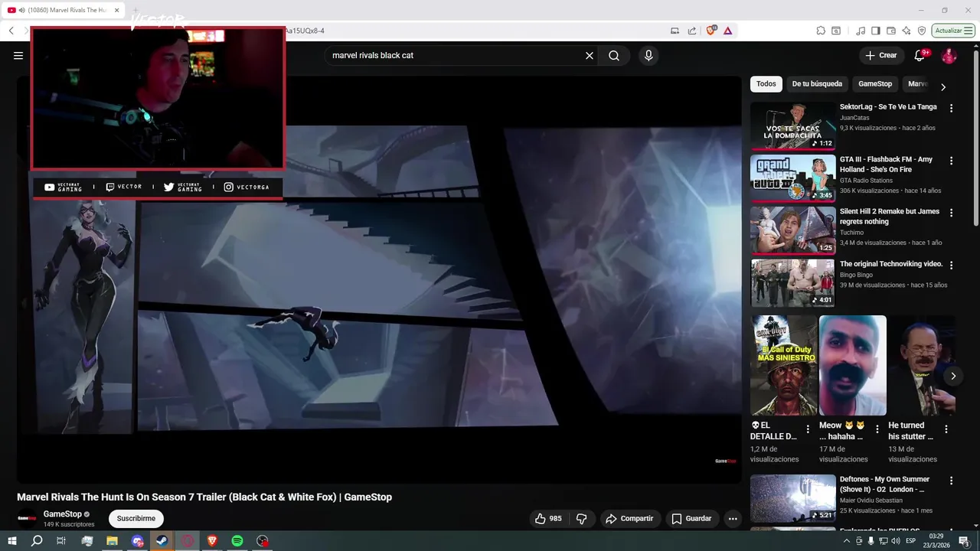Open options for Deftones My Own Summer video

coord(951,481)
